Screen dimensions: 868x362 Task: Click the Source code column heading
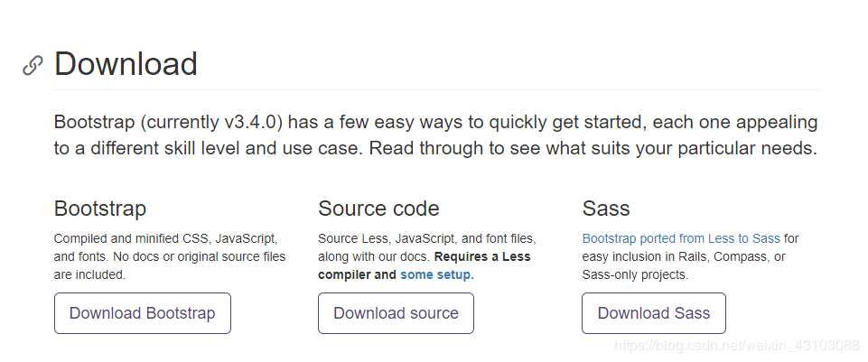coord(378,209)
